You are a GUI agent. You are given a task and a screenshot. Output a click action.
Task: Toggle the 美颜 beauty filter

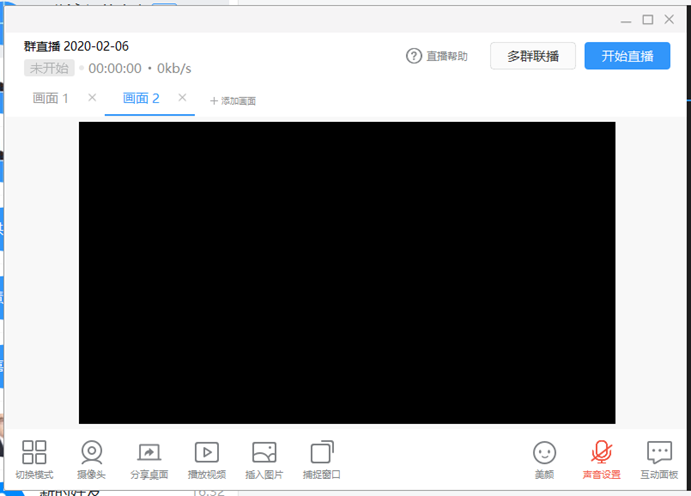pos(544,453)
